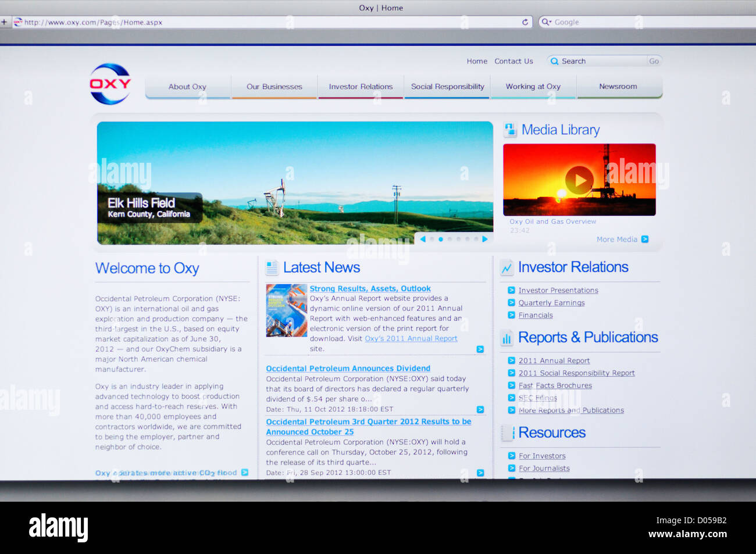Viewport: 756px width, 554px height.
Task: Click the Reports & Publications bar icon
Action: [x=507, y=338]
